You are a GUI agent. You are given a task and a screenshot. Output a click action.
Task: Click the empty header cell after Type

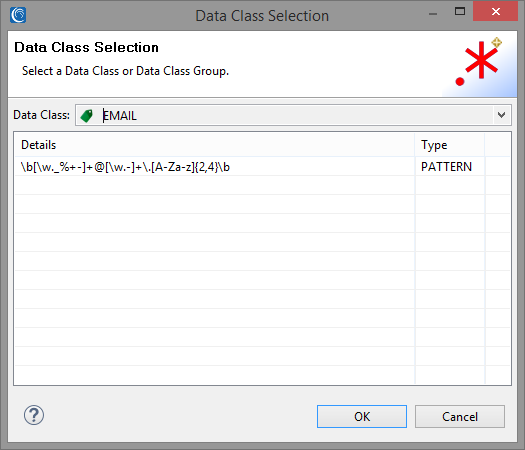click(x=498, y=145)
